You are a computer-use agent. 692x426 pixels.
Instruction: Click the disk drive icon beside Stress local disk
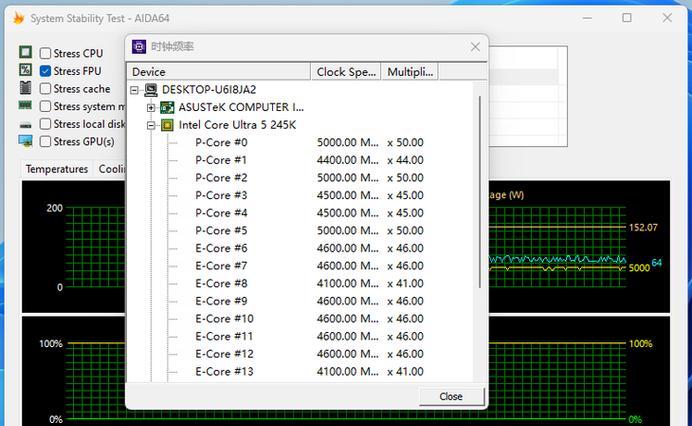coord(26,126)
